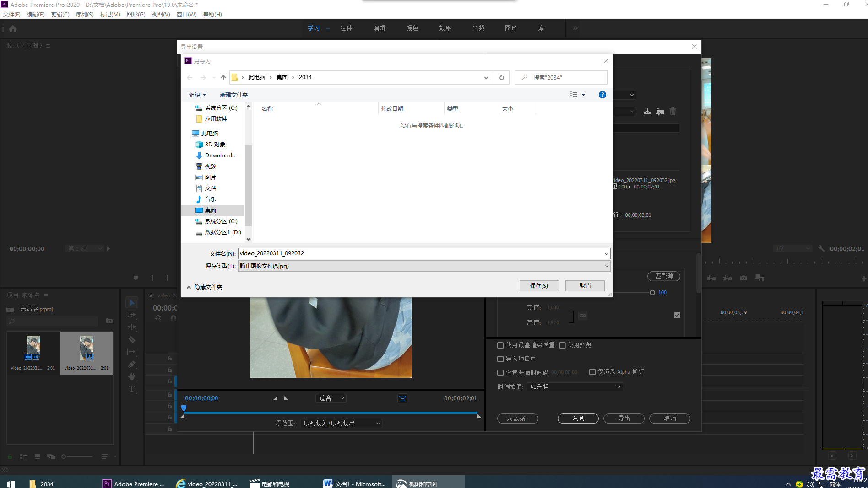Click the export preview playhead marker
The image size is (868, 488).
click(x=184, y=408)
